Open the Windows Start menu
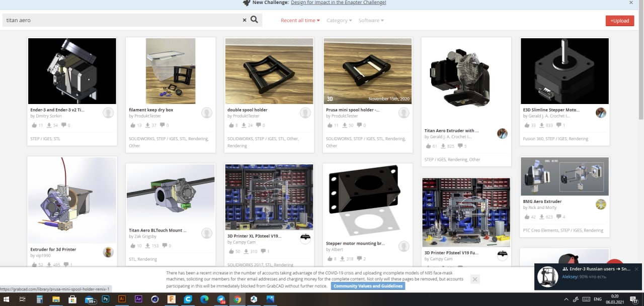The image size is (644, 306). 7,299
